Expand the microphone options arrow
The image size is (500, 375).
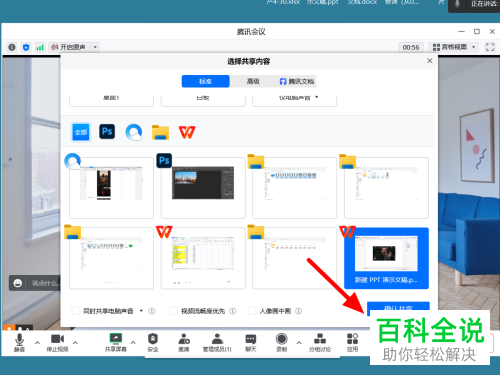(x=37, y=342)
